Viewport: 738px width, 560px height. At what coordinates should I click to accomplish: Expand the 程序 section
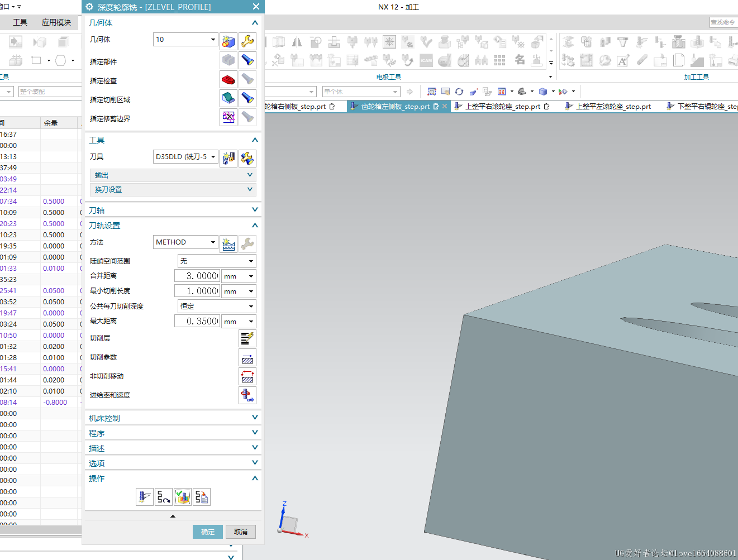[173, 433]
